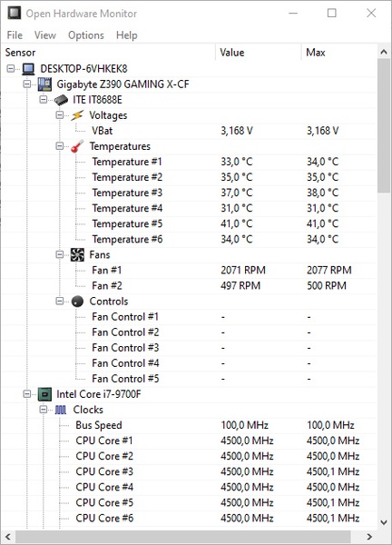Collapse the Clocks group
Screen dimensions: 392x545
(x=44, y=410)
